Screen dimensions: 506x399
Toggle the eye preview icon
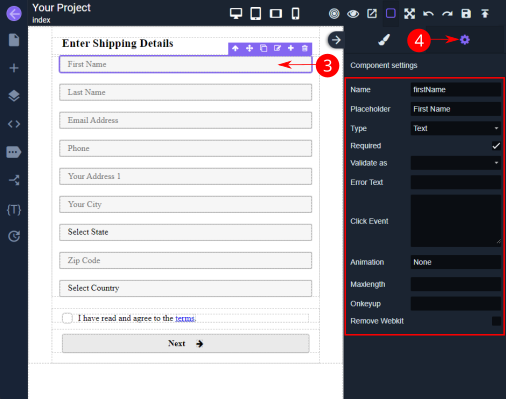[353, 14]
